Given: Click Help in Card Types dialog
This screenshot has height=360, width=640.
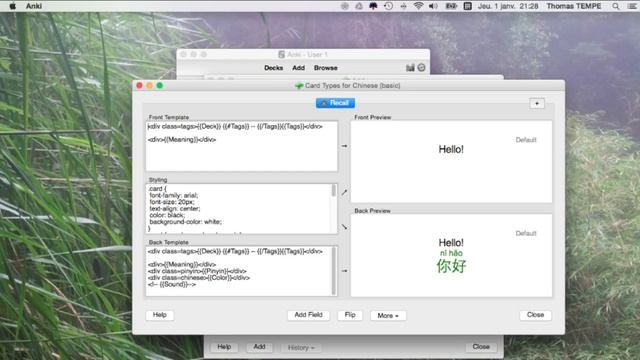Looking at the screenshot, I should 160,315.
